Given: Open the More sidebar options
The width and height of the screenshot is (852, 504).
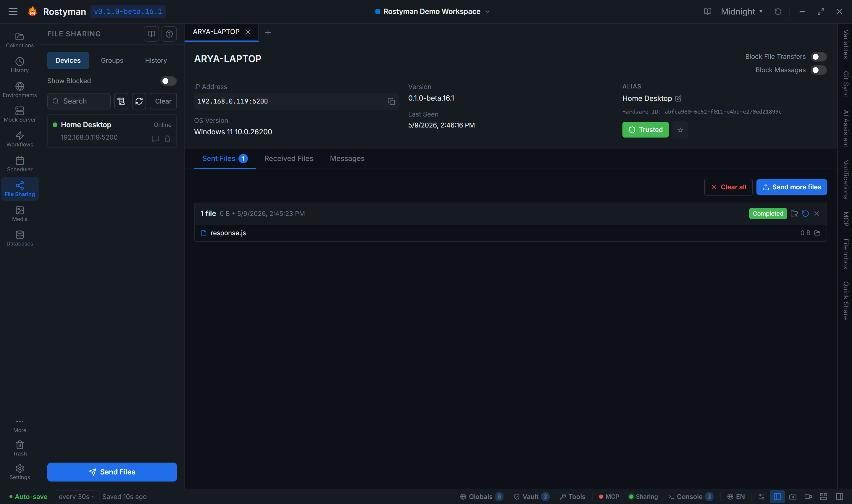Looking at the screenshot, I should click(x=20, y=425).
